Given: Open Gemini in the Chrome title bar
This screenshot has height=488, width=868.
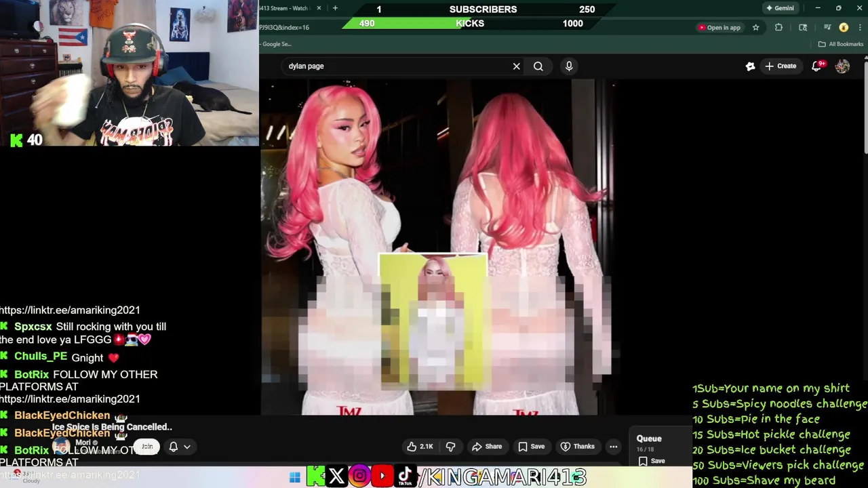Looking at the screenshot, I should (779, 8).
